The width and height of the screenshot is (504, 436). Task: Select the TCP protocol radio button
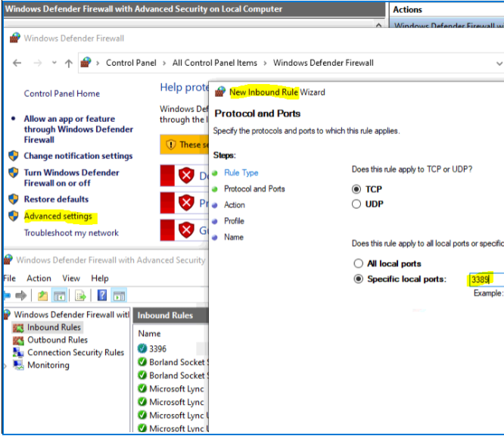(x=357, y=189)
